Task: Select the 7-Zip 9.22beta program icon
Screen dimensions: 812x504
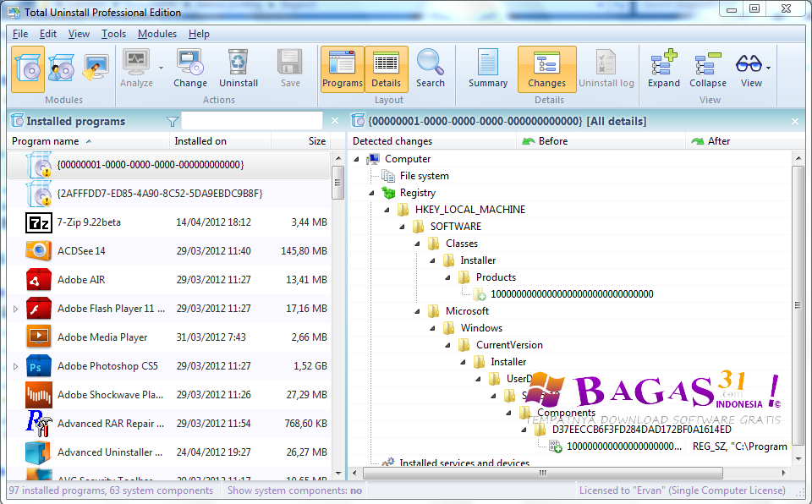Action: pyautogui.click(x=39, y=222)
